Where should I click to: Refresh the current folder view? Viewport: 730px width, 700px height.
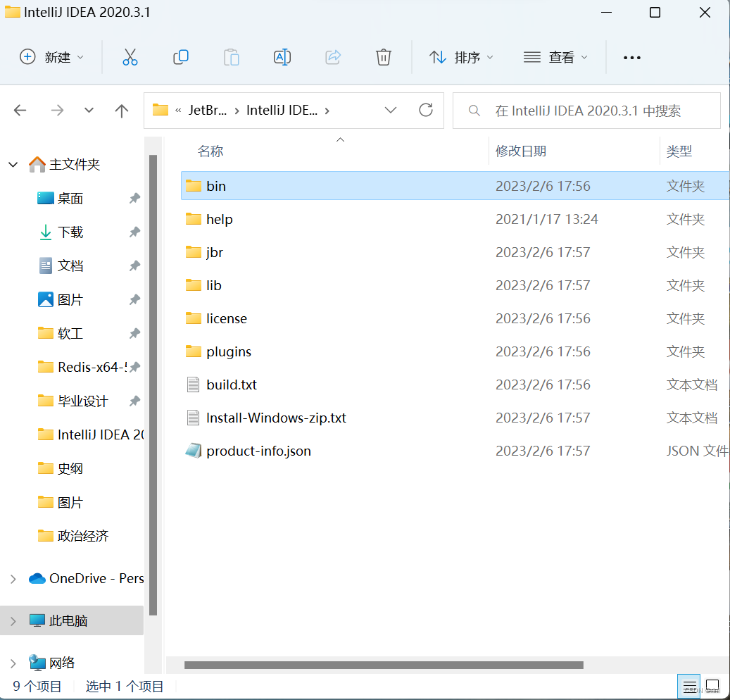point(428,110)
